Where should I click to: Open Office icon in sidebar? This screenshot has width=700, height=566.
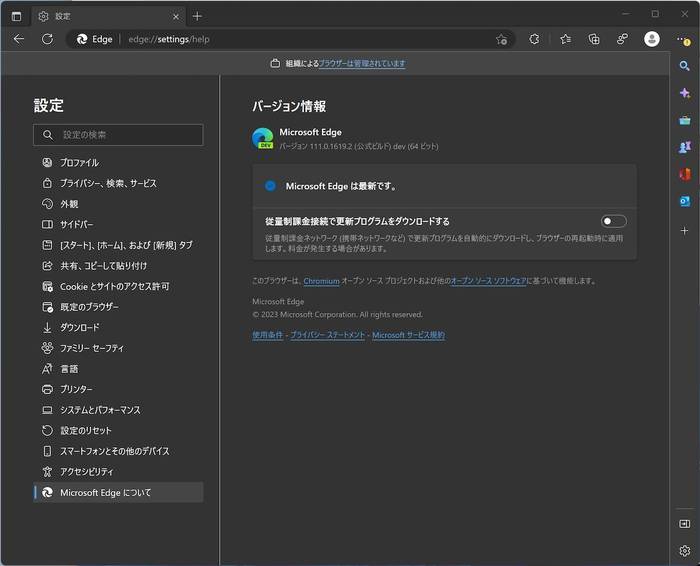[x=684, y=174]
